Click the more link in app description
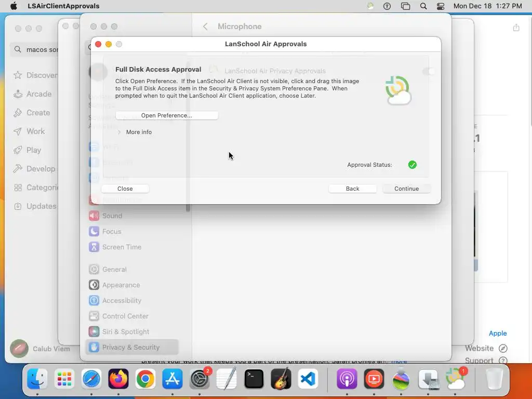Viewport: 532px width, 399px height. pyautogui.click(x=399, y=361)
